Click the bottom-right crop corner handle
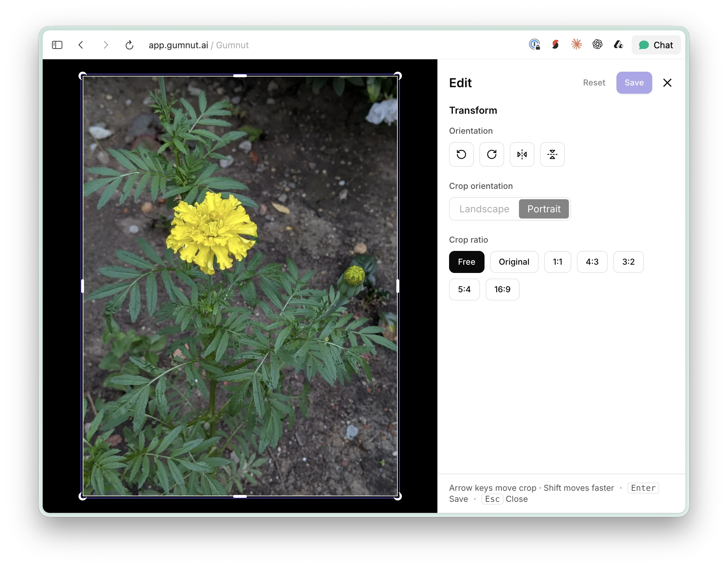Viewport: 728px width, 568px height. click(398, 496)
